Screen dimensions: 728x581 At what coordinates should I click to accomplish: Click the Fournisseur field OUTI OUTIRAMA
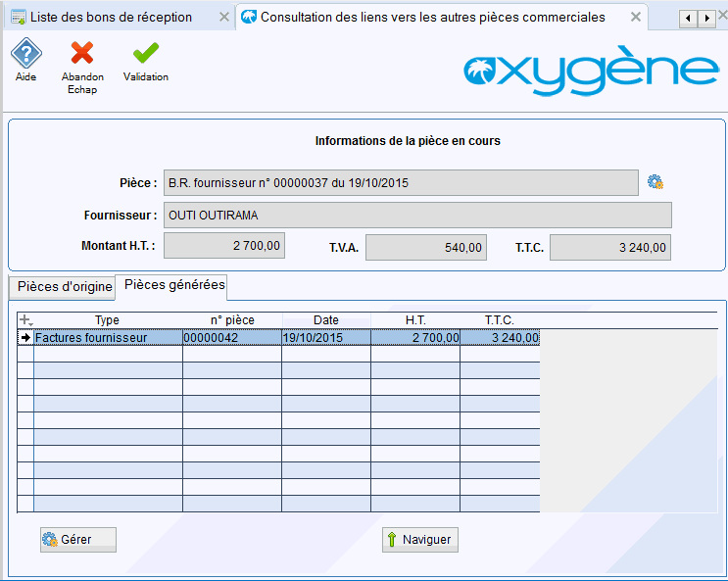tap(417, 215)
